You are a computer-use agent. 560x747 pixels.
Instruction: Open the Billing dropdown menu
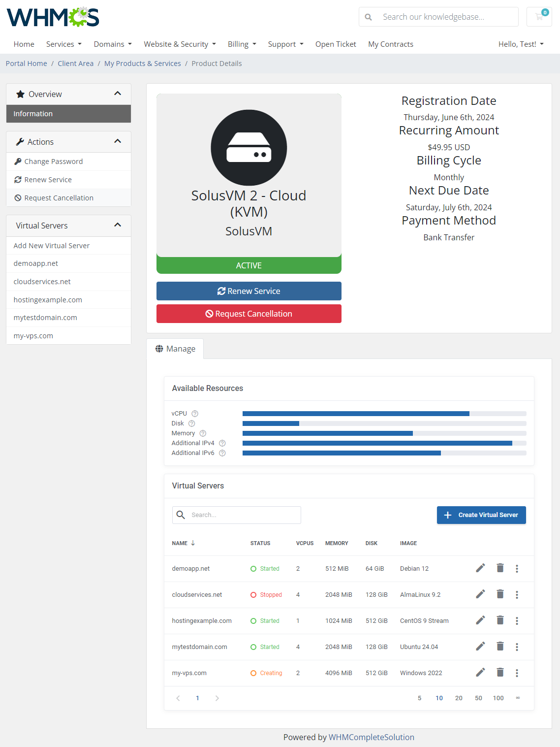click(241, 44)
